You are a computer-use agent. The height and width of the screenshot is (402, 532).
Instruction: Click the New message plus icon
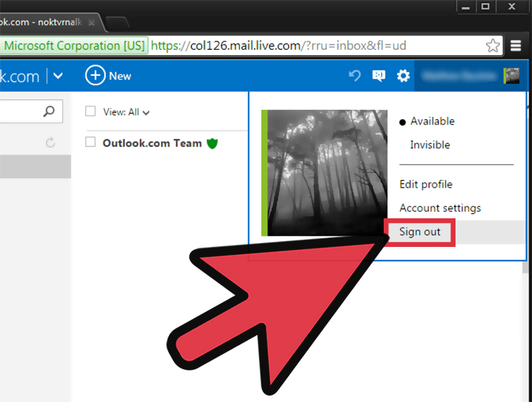tap(96, 76)
